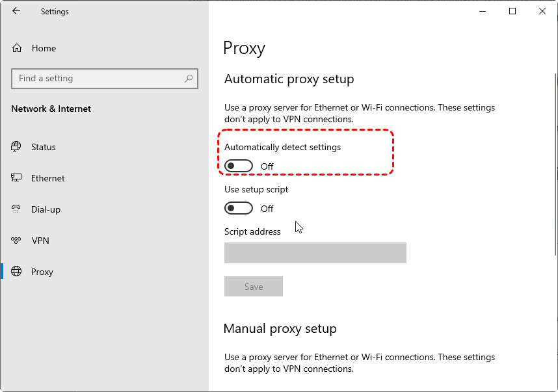This screenshot has height=392, width=558.
Task: Select the Dial-up text in sidebar
Action: tap(46, 209)
